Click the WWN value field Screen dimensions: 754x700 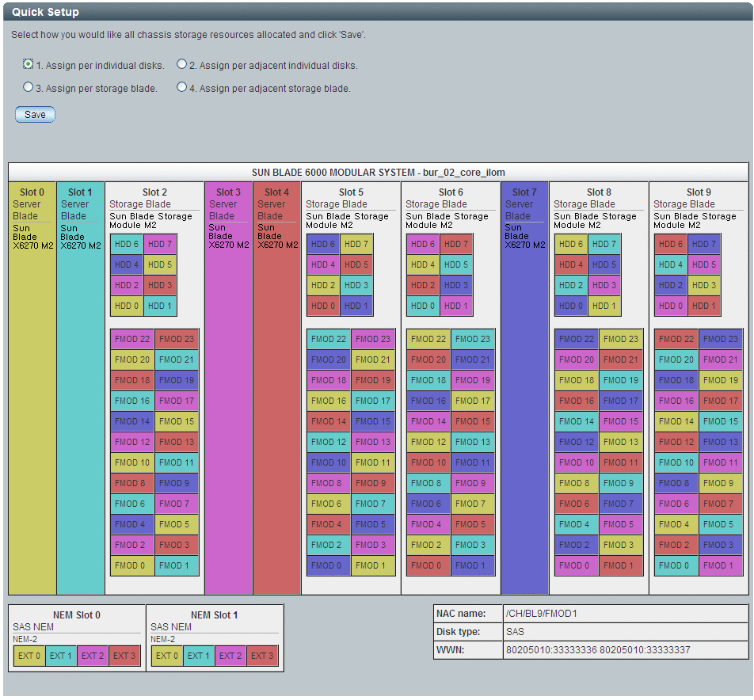[x=626, y=650]
